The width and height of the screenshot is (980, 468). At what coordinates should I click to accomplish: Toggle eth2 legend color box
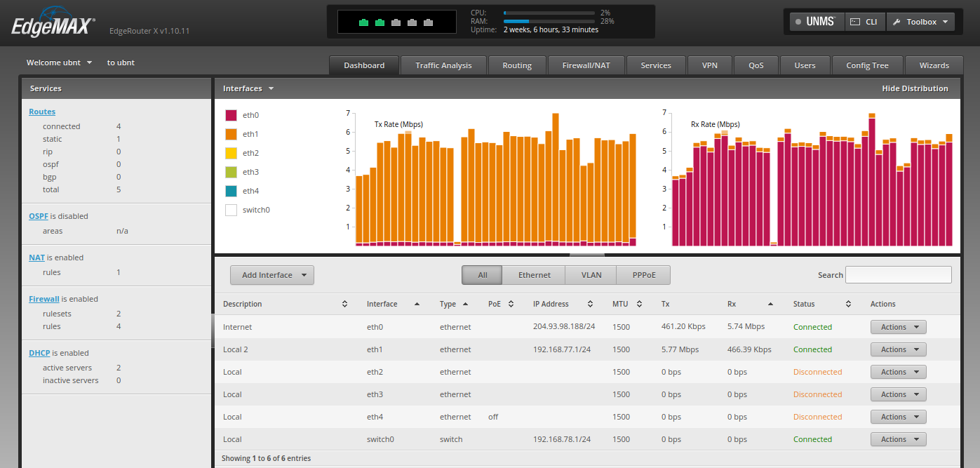[231, 152]
